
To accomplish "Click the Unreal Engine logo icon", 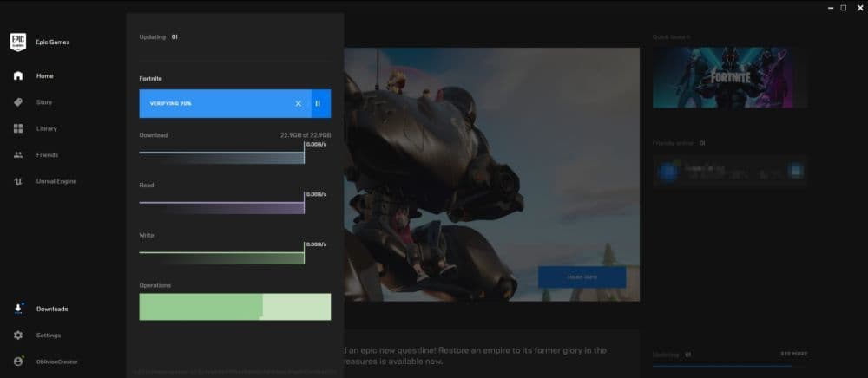I will point(17,181).
